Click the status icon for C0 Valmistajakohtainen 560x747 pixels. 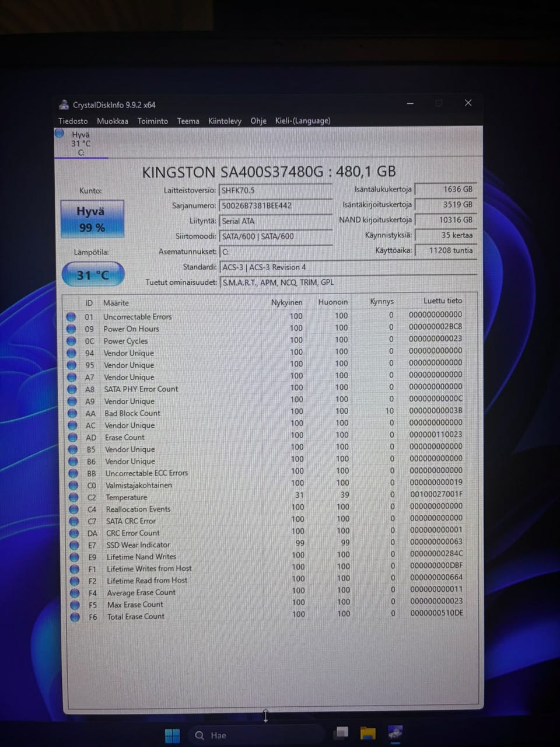tap(73, 486)
